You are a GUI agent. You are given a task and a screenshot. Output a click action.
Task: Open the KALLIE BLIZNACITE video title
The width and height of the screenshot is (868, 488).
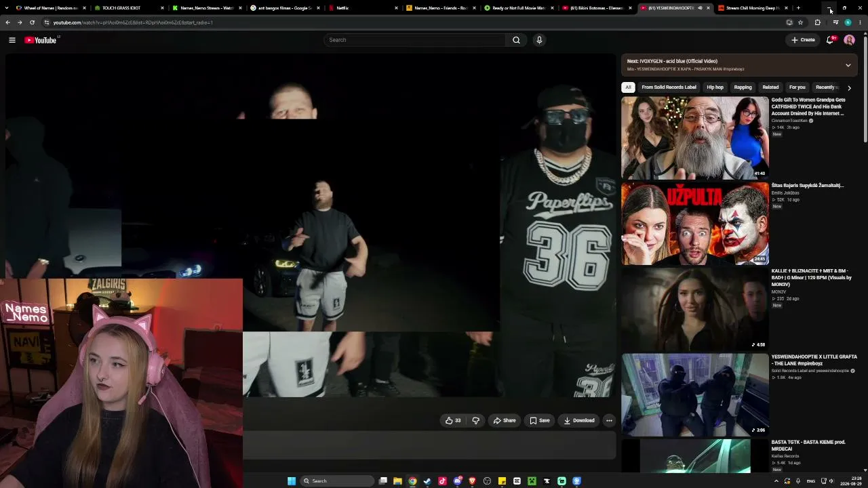coord(811,277)
